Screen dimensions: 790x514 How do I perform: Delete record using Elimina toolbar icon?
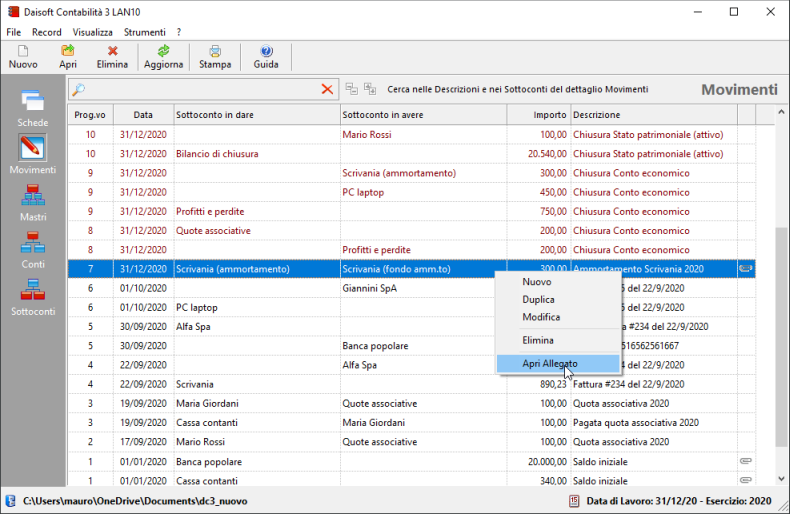click(112, 57)
